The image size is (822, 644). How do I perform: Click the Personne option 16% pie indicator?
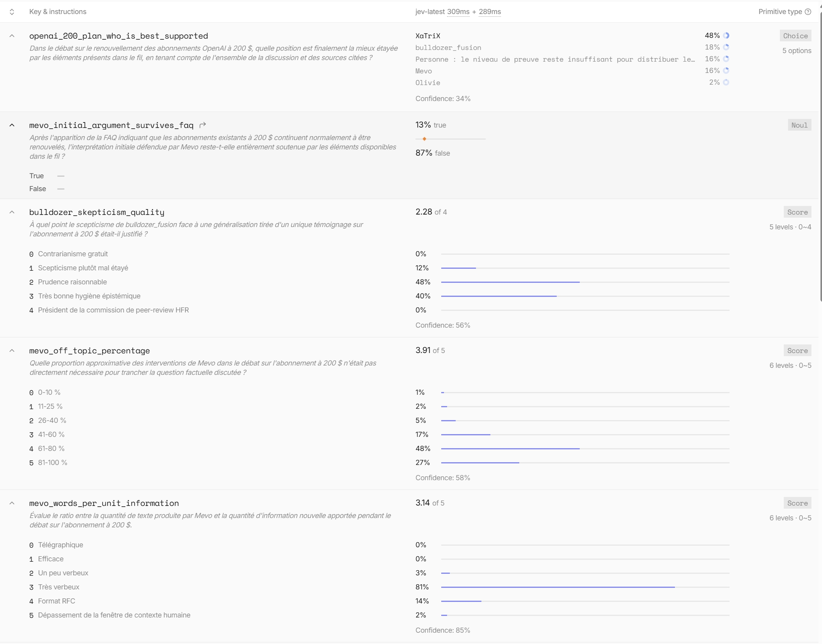click(x=726, y=59)
